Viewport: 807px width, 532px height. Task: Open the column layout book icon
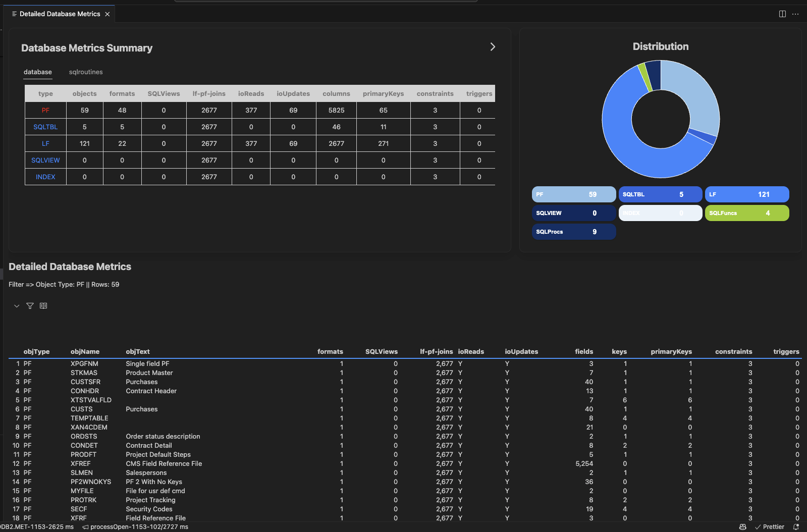(43, 306)
